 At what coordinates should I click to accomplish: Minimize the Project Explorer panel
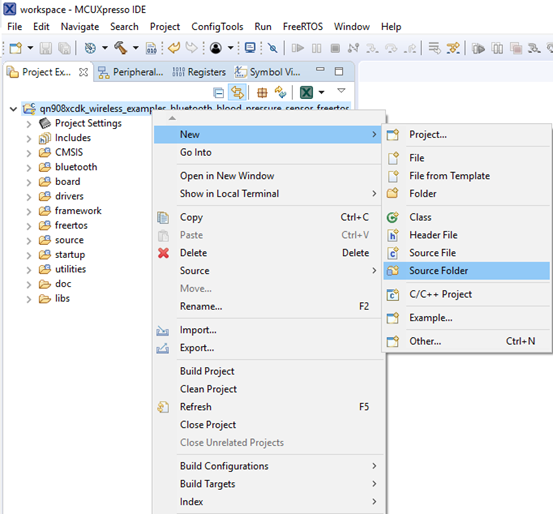tap(320, 69)
